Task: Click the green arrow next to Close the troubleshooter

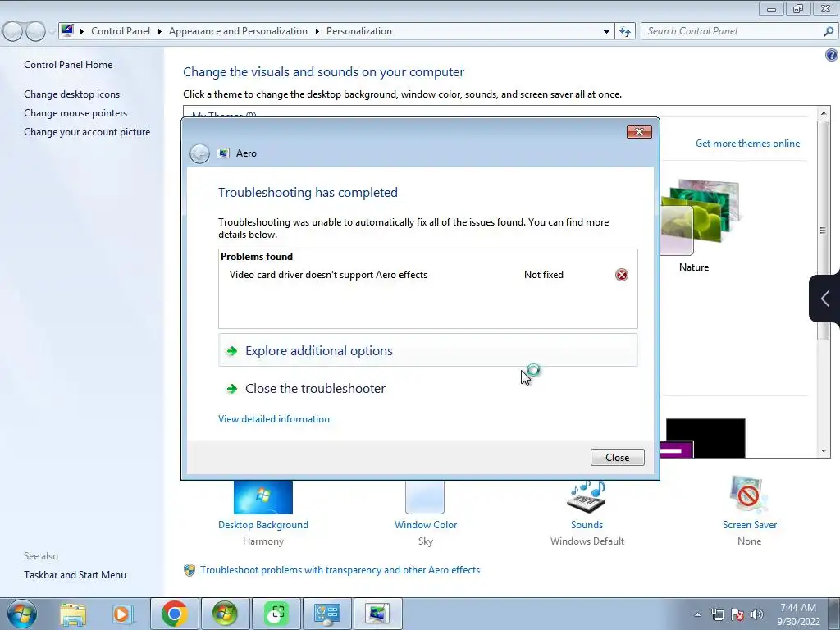Action: coord(232,389)
